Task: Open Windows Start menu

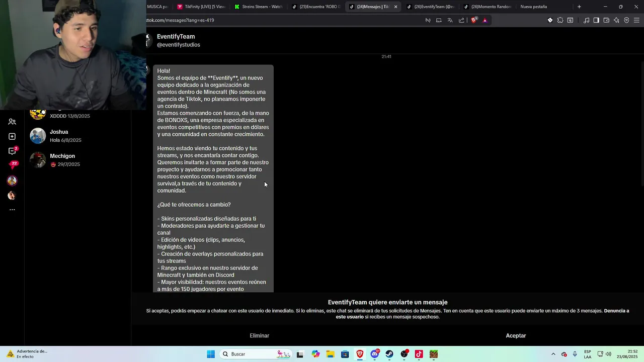Action: pos(211,354)
